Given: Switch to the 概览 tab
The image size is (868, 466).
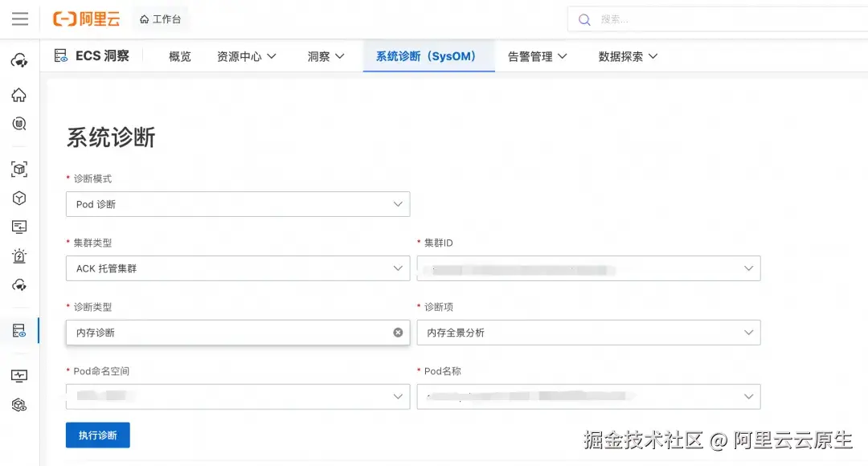Looking at the screenshot, I should [x=180, y=56].
